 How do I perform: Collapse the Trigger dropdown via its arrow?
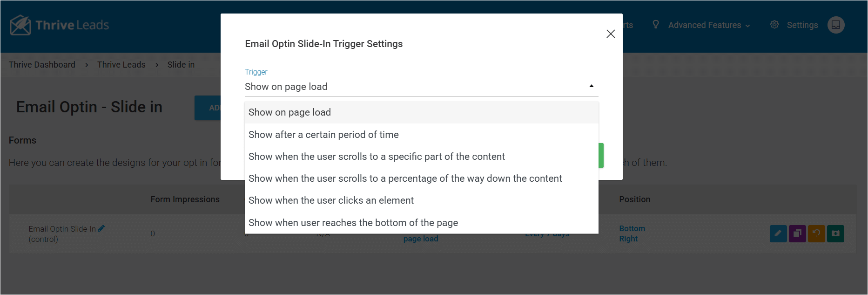click(591, 86)
